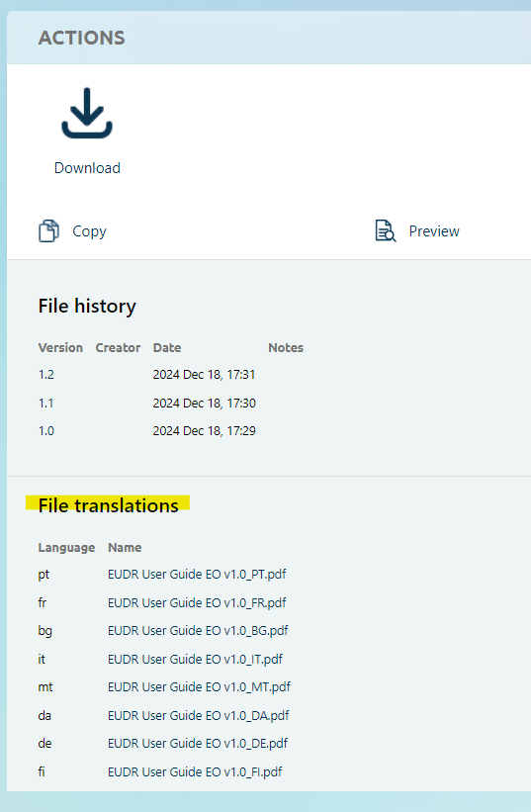Open EUDR User Guide EO v1.0_DE.pdf
Screen dimensions: 531x812
point(198,744)
